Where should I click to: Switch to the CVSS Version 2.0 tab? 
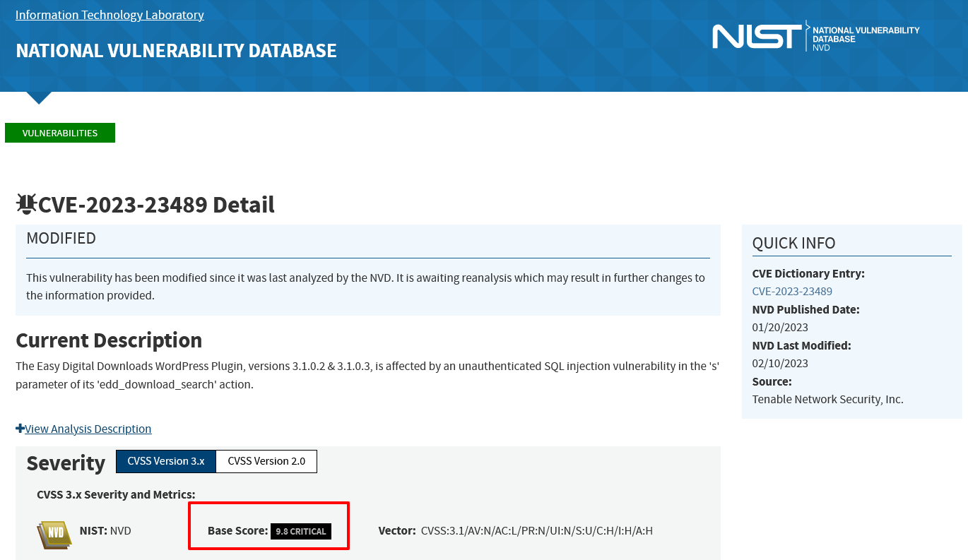coord(266,461)
